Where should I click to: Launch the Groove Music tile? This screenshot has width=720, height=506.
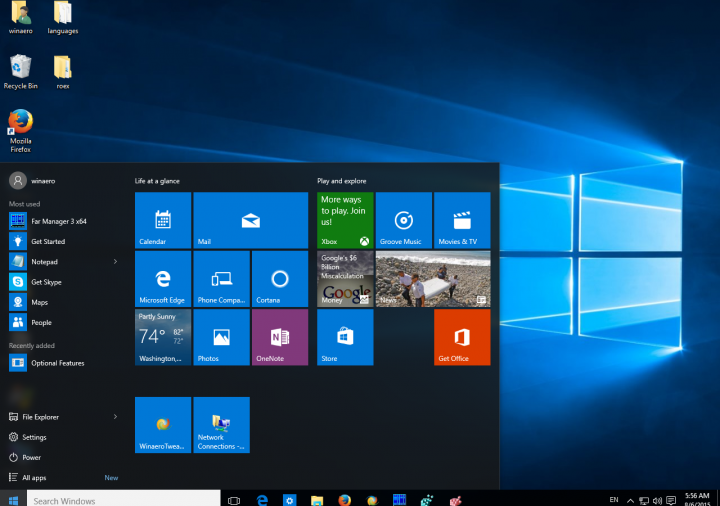(x=404, y=220)
